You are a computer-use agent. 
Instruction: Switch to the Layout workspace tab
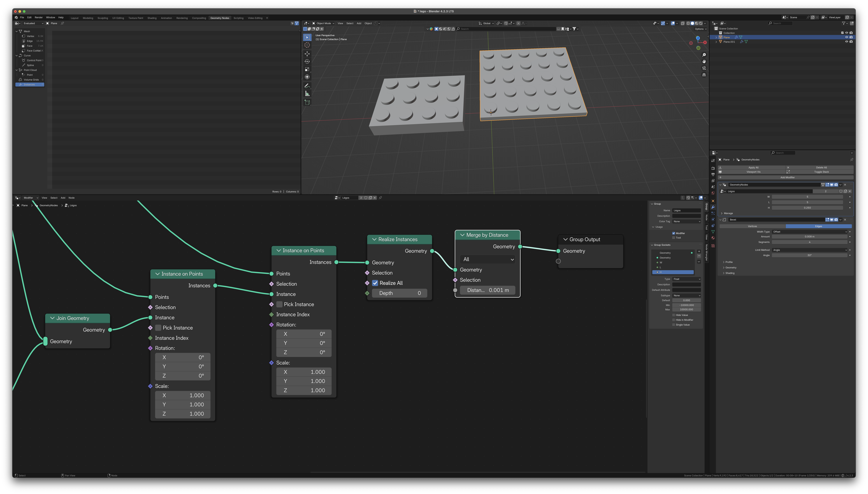(75, 18)
